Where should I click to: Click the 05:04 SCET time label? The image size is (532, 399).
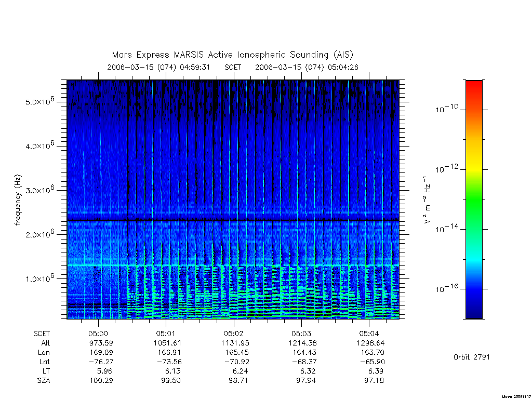(x=369, y=334)
